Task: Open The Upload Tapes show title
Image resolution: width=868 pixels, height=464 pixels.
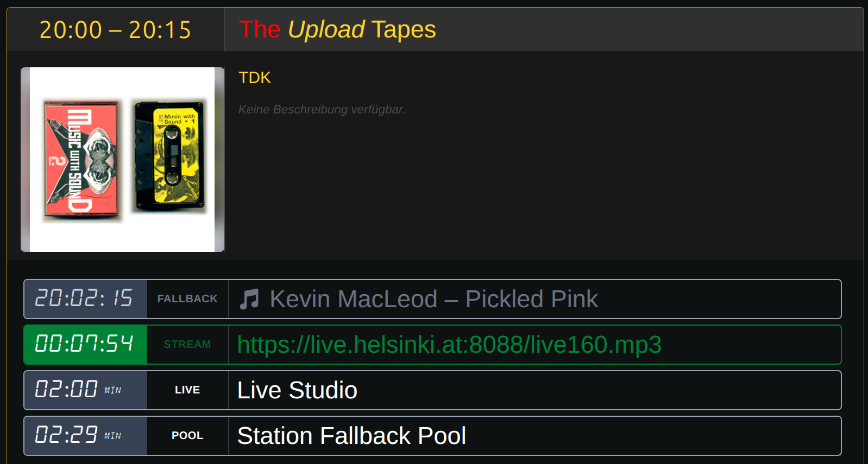Action: [x=337, y=29]
